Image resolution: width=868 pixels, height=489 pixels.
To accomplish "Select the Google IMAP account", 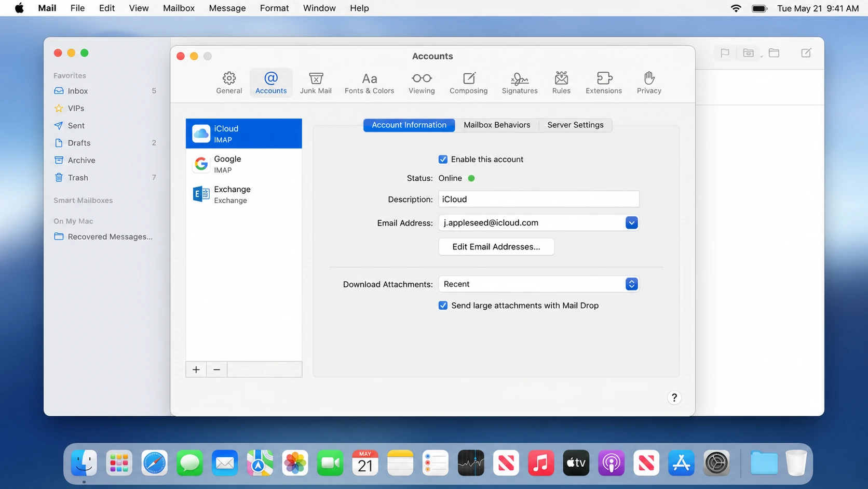I will (244, 164).
